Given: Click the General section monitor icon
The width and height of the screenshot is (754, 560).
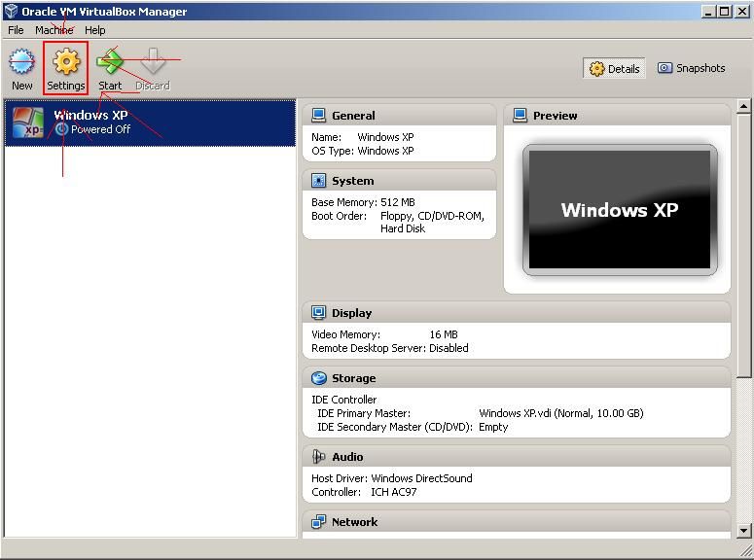Looking at the screenshot, I should click(x=318, y=116).
